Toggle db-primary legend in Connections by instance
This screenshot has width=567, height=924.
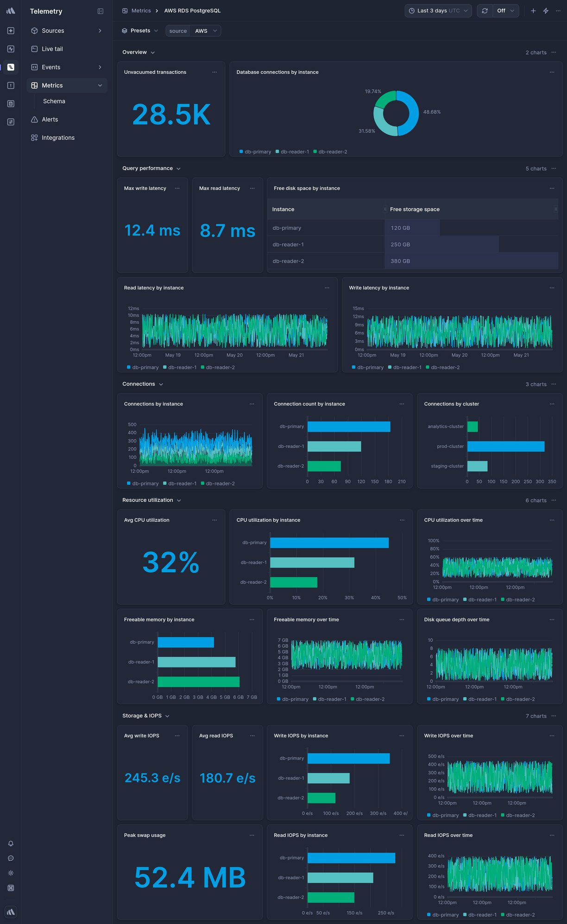[143, 484]
